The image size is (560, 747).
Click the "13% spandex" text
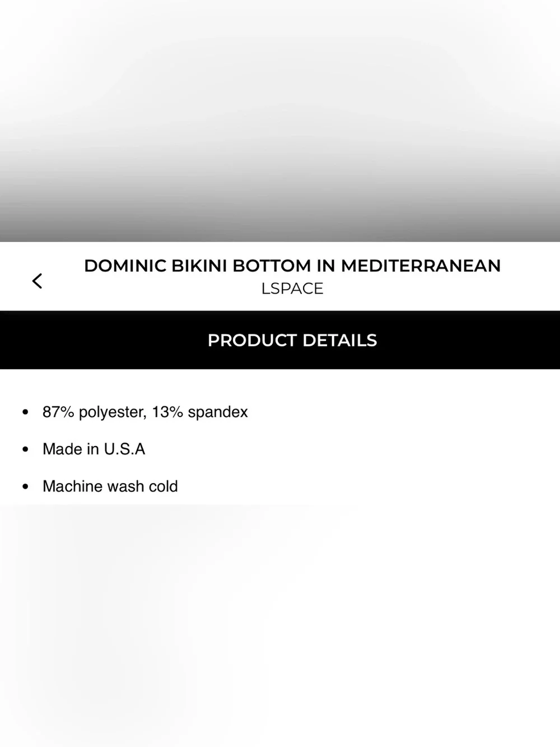coord(200,412)
